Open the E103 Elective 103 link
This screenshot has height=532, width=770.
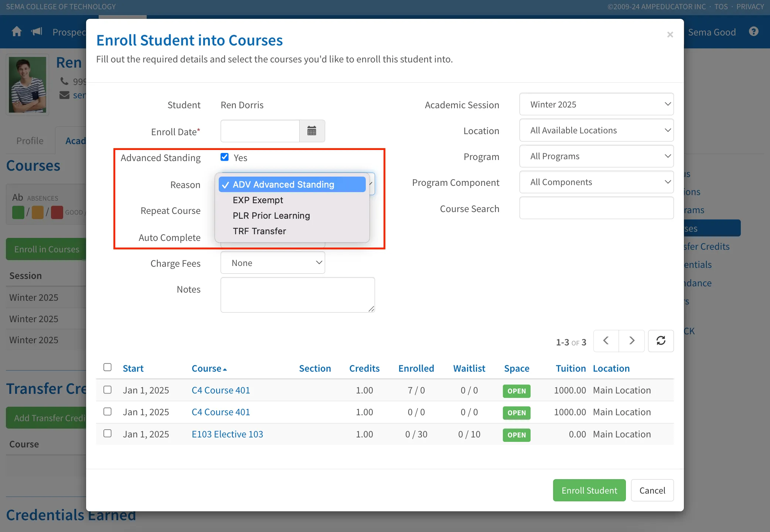pyautogui.click(x=227, y=434)
